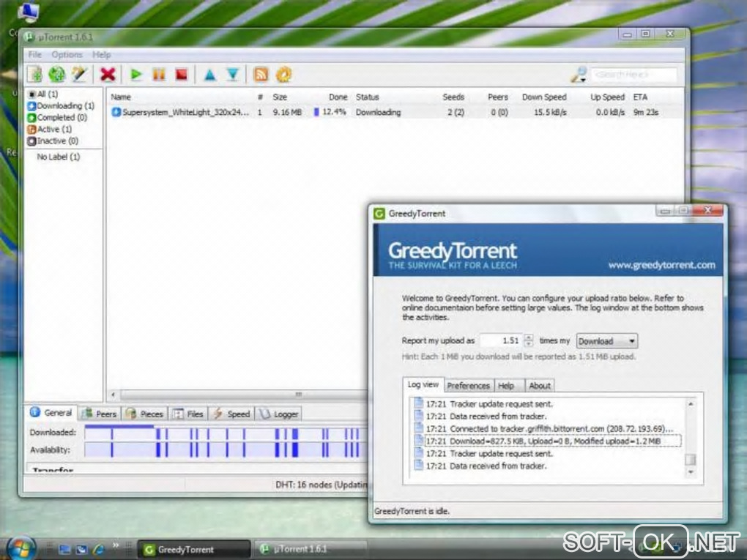Viewport: 747px width, 560px height.
Task: Click torrent status icon beside Supersystem name
Action: [116, 113]
